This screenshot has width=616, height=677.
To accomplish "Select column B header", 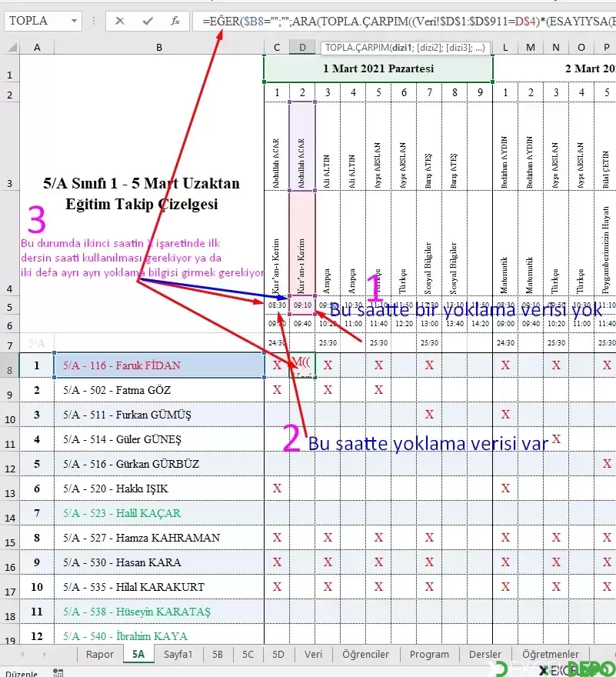I will coord(159,47).
